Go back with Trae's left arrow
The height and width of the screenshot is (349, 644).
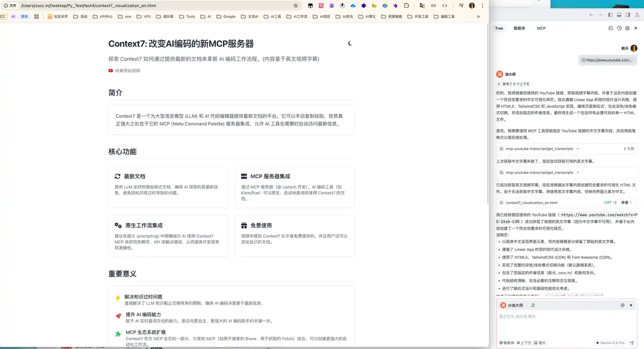[591, 15]
